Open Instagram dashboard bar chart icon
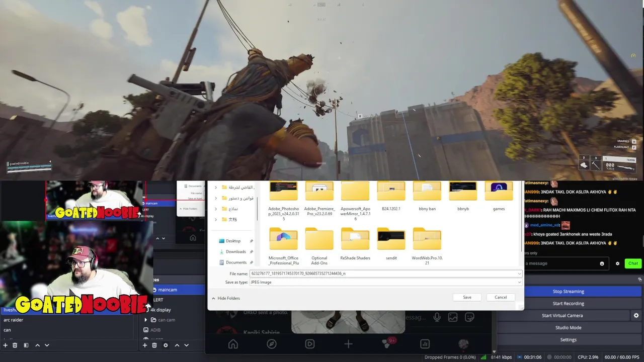 [425, 344]
